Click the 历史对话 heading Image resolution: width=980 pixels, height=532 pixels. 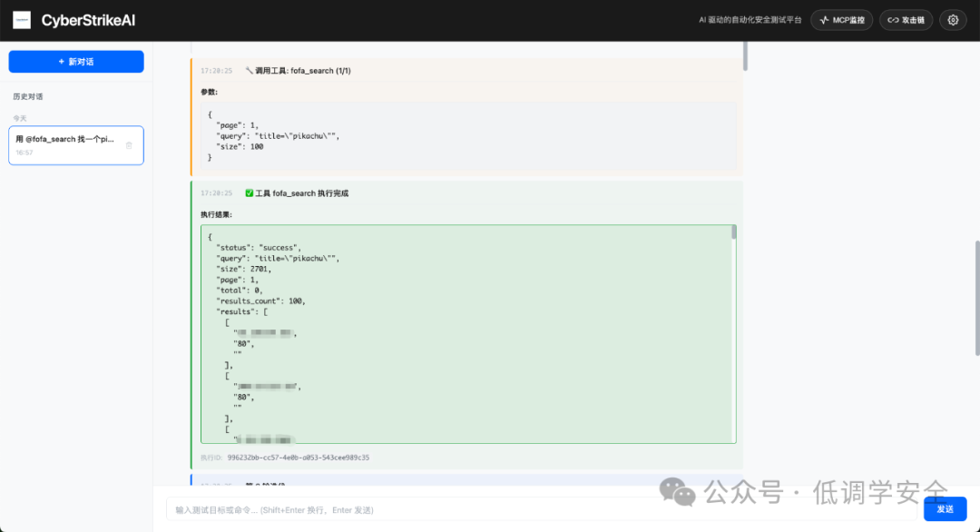coord(28,96)
